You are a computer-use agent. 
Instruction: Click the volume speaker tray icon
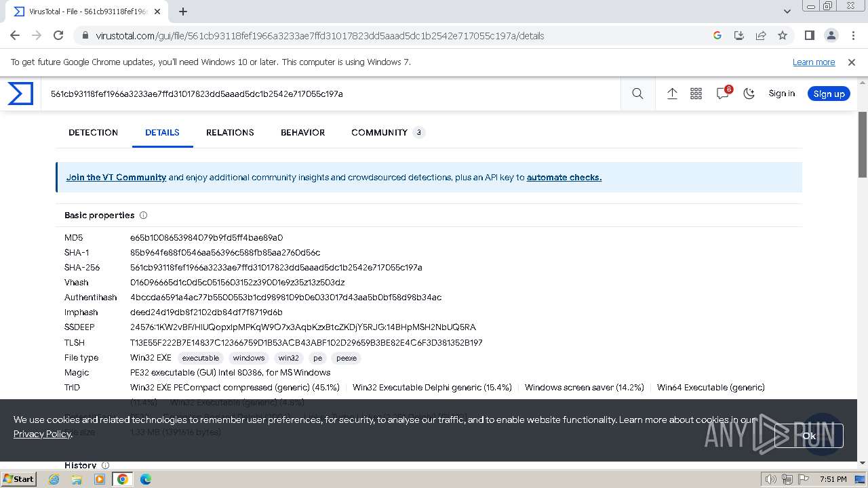(x=771, y=479)
